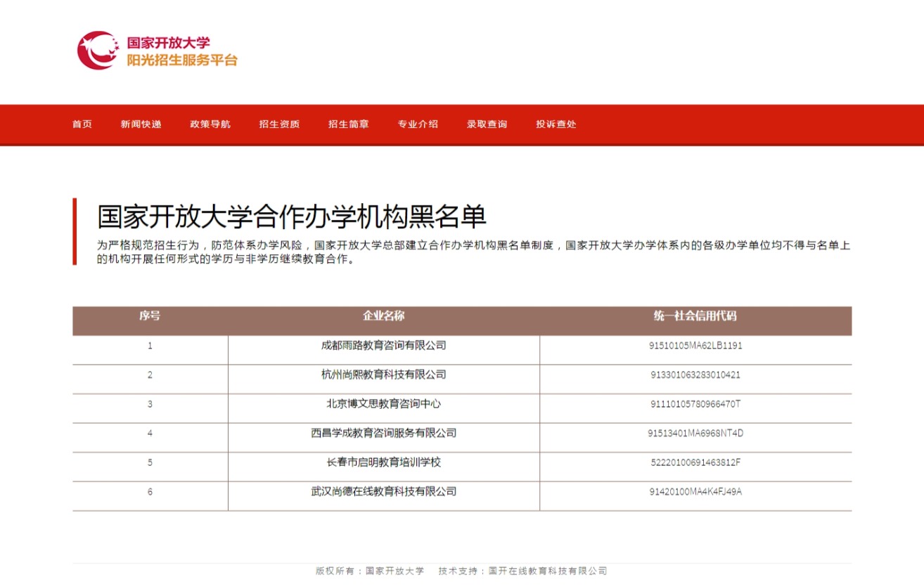924x586 pixels.
Task: Open the 首页 menu item
Action: 82,124
